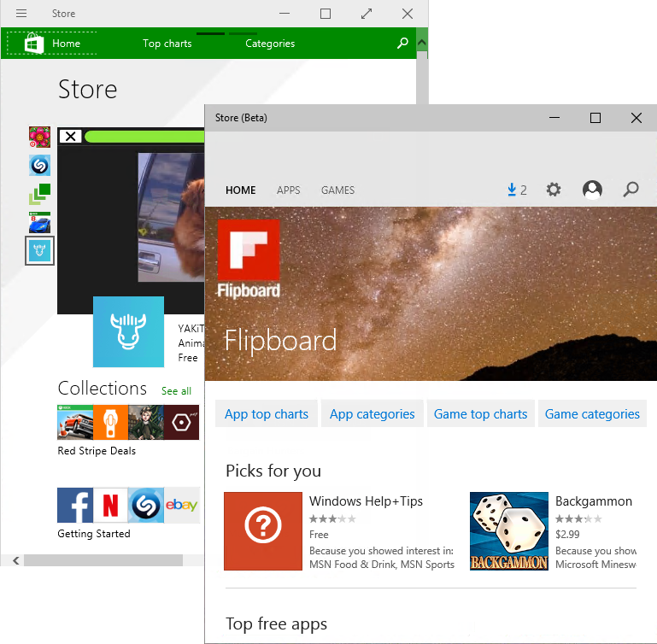Open the eBay tile in Getting Started
The image size is (657, 644).
[x=181, y=505]
